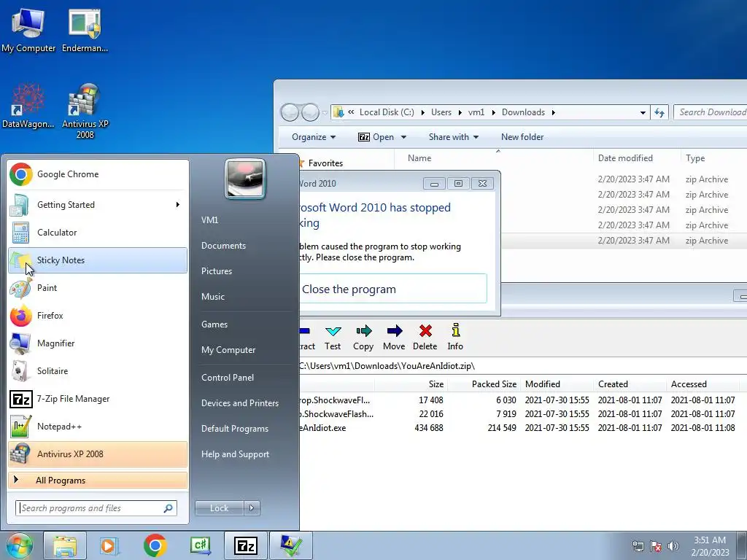Open Chrome from the taskbar
Screen dimensions: 747x560
click(155, 545)
